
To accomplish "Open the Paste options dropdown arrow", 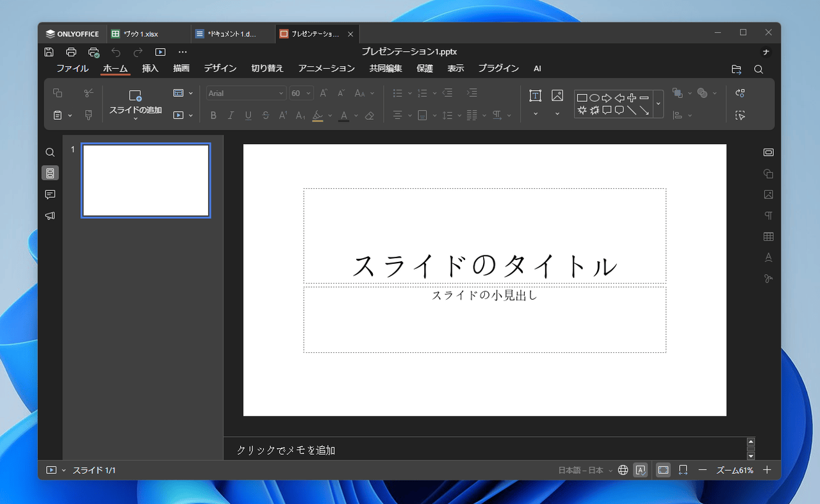I will [70, 115].
